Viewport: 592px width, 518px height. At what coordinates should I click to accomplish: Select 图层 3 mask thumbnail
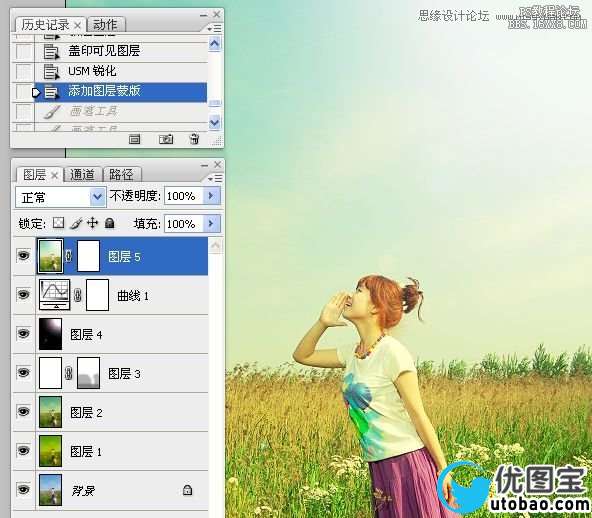click(88, 373)
